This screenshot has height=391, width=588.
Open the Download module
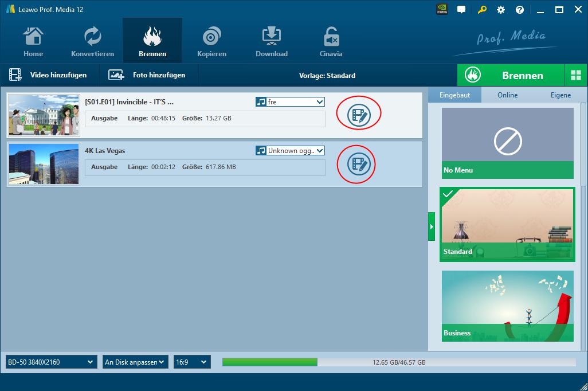point(272,41)
